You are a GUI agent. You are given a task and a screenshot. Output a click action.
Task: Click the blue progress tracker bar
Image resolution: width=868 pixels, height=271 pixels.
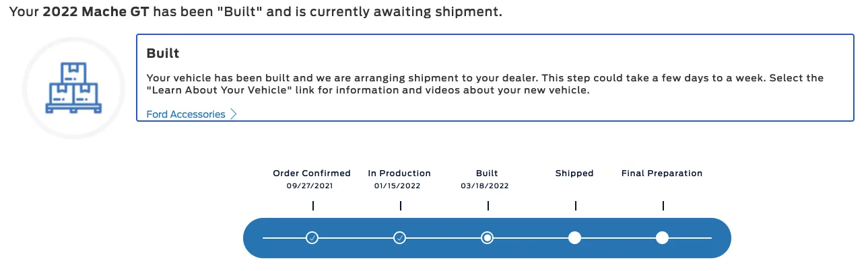click(487, 237)
